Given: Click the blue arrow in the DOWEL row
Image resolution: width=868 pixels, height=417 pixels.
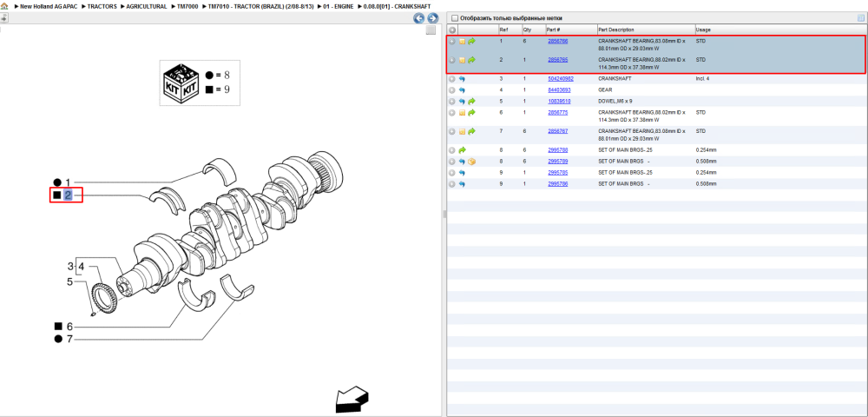Looking at the screenshot, I should (x=462, y=102).
